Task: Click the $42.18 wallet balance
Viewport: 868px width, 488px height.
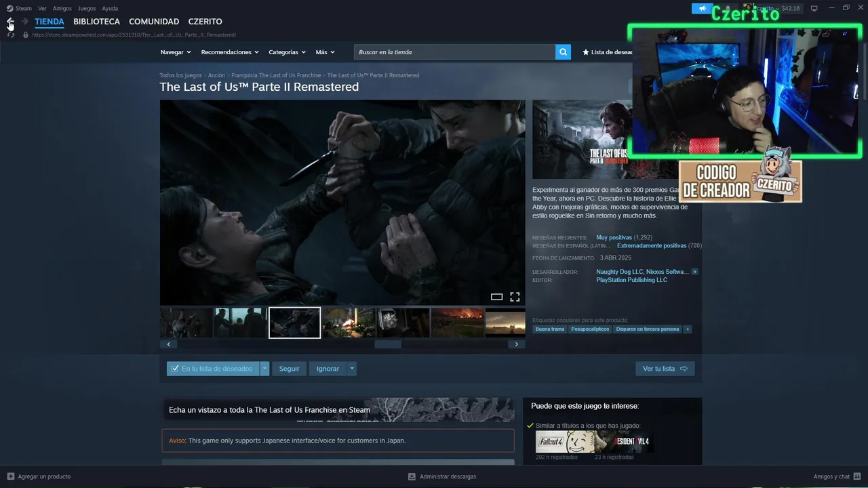Action: [x=791, y=8]
